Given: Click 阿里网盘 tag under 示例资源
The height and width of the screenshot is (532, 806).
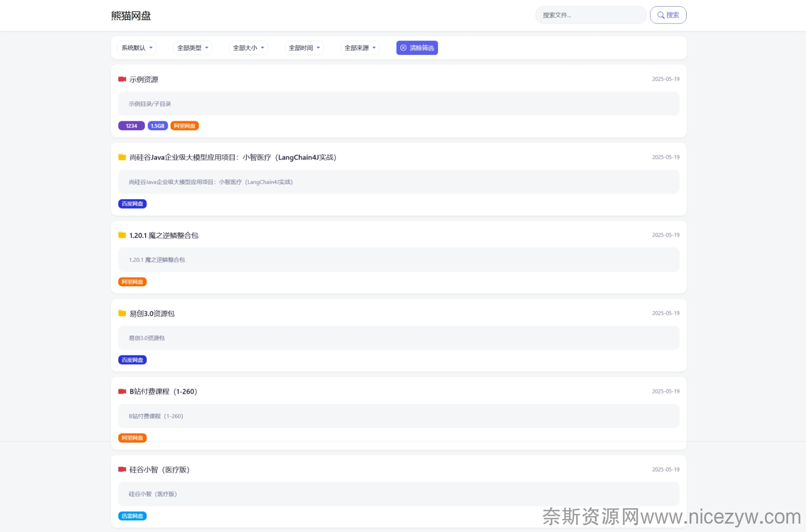Looking at the screenshot, I should 185,126.
